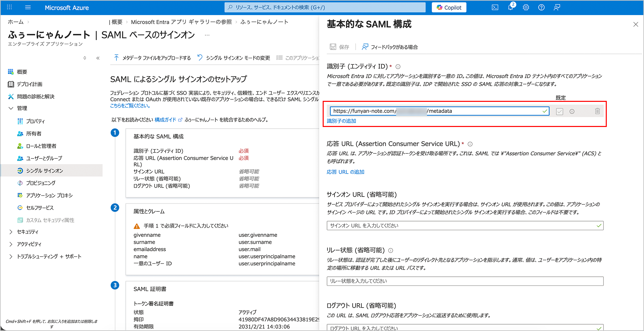Close the 基本的な SAML 構成 panel
The width and height of the screenshot is (644, 331).
coord(636,24)
